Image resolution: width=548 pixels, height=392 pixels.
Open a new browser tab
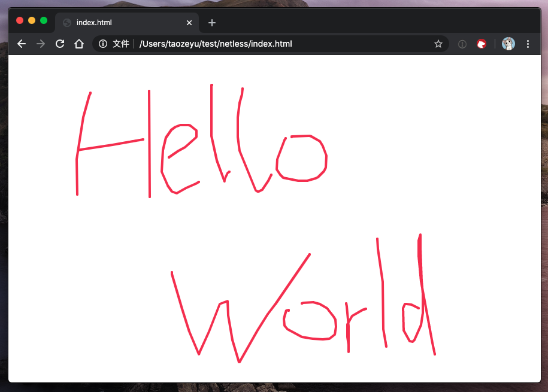coord(212,23)
